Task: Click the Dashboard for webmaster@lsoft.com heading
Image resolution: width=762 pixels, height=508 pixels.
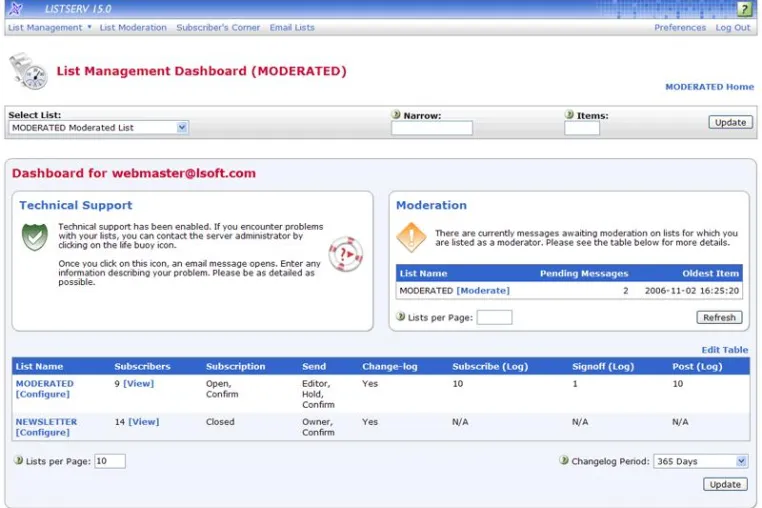Action: click(134, 174)
